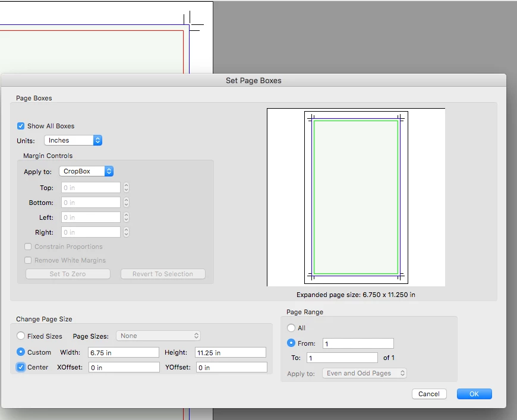Uncheck the Show All Boxes checkbox

coord(21,126)
